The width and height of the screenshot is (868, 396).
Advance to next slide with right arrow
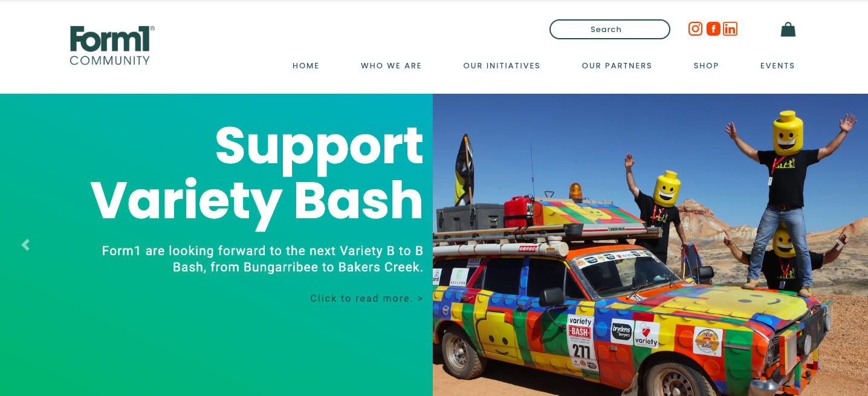(x=841, y=245)
